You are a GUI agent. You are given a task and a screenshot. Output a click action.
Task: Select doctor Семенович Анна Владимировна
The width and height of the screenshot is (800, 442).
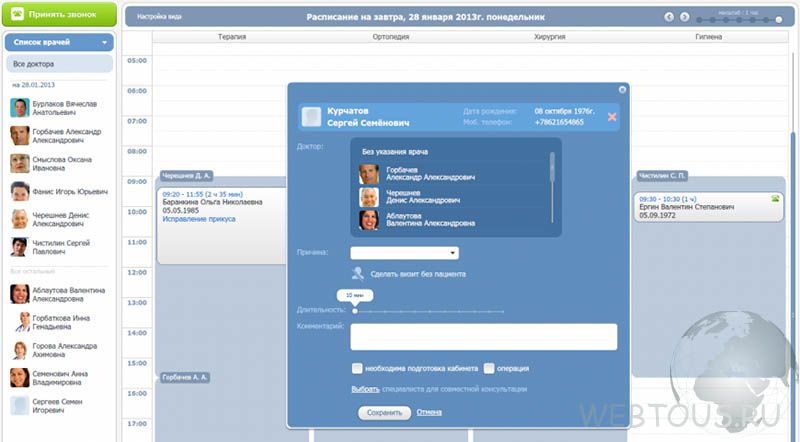[60, 378]
